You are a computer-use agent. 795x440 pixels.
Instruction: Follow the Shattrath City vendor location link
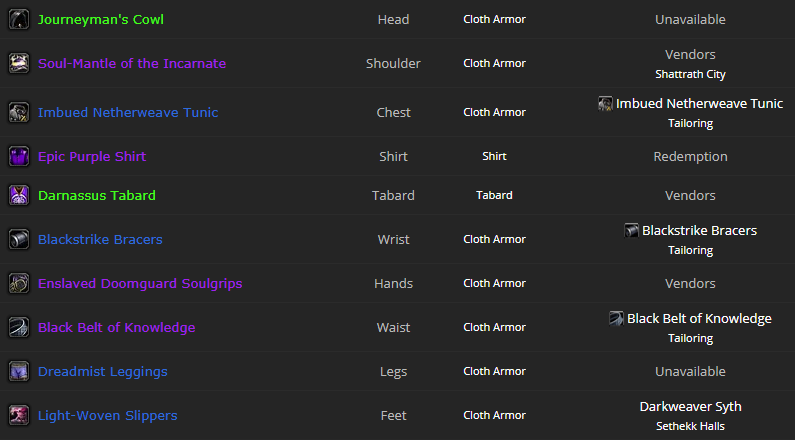point(690,74)
